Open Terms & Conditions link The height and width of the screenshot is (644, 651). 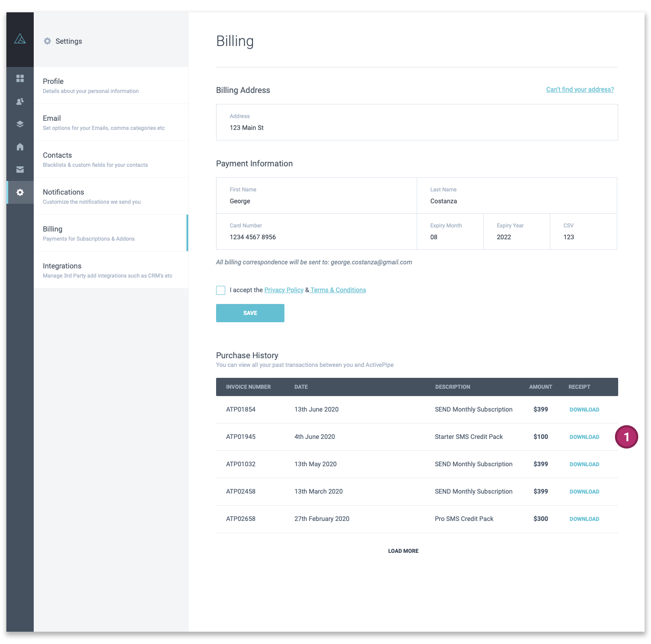click(x=338, y=290)
